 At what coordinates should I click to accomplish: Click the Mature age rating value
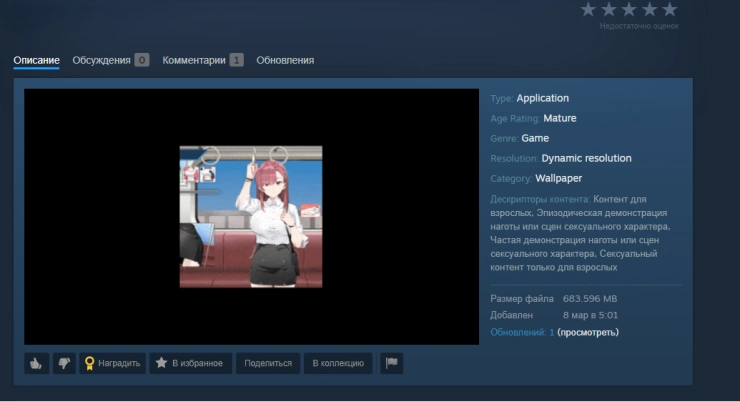(560, 118)
